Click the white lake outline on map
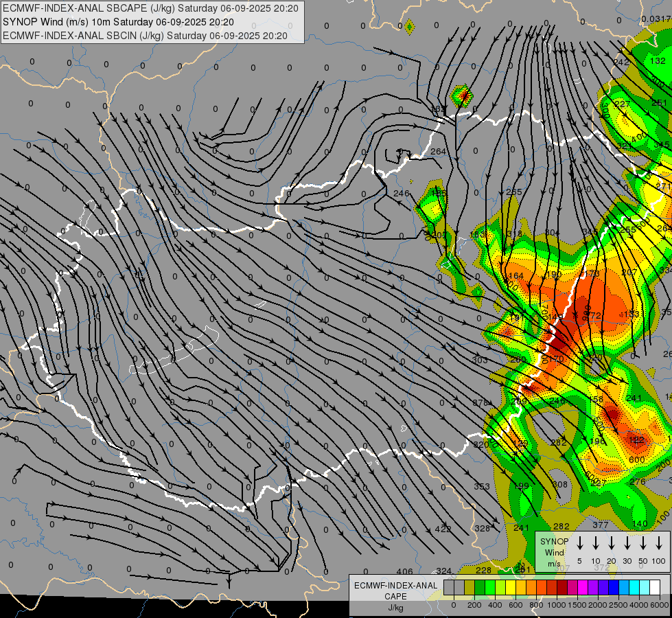Viewport: 672px width, 618px height. (174, 351)
